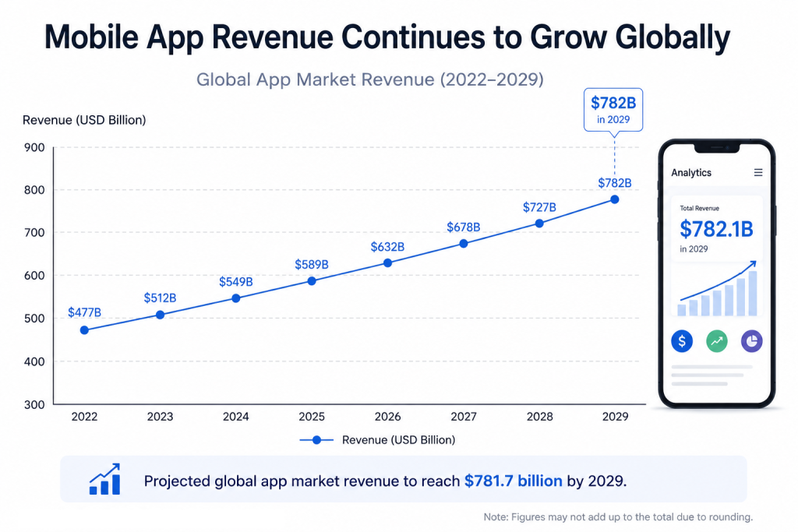Click the 2029 data point marker

[615, 199]
